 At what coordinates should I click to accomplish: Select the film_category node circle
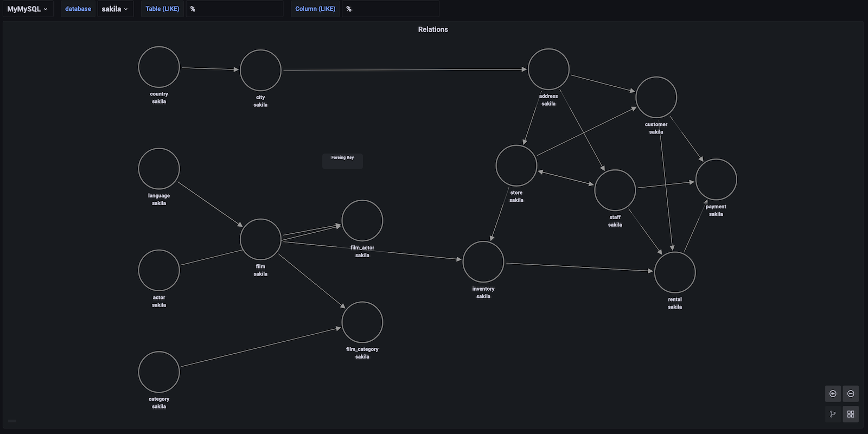click(x=362, y=322)
